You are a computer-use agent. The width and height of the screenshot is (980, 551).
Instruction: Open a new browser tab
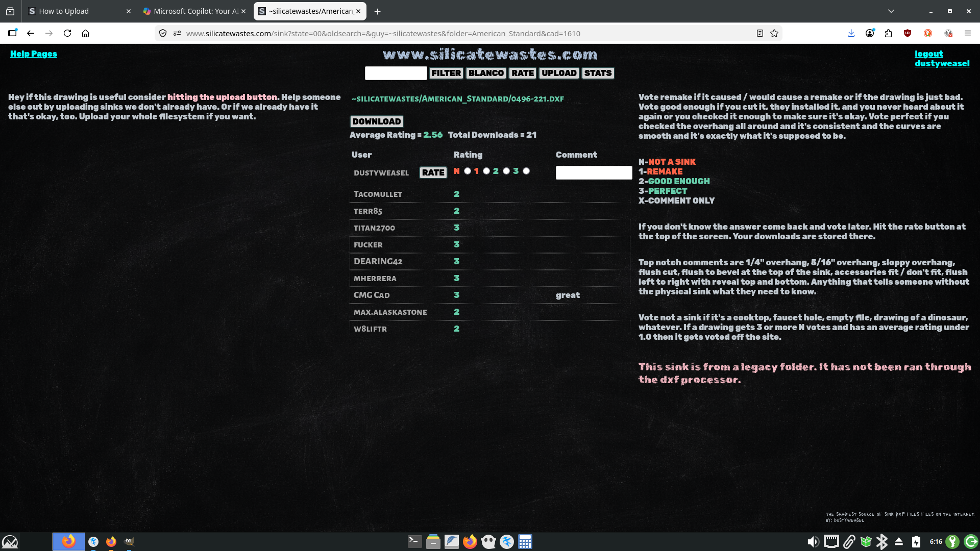[x=378, y=11]
